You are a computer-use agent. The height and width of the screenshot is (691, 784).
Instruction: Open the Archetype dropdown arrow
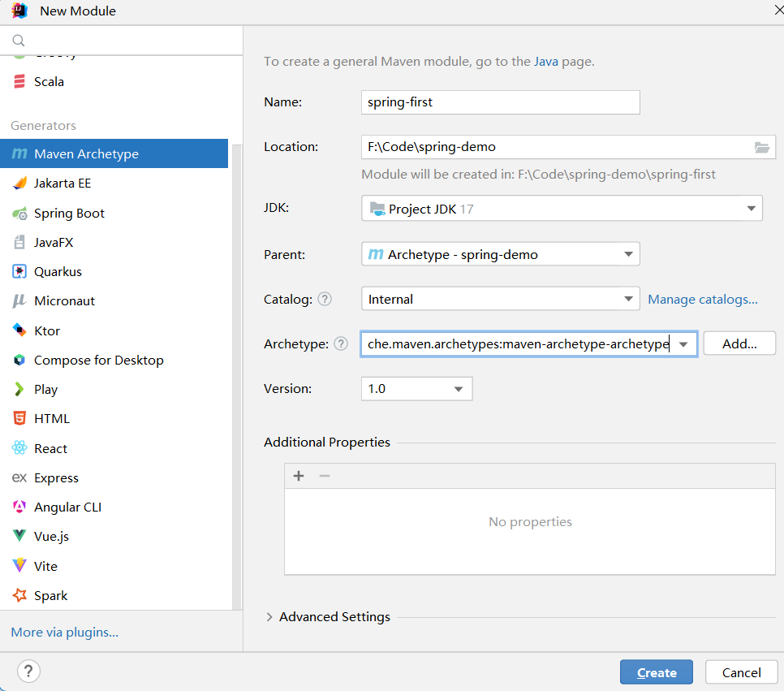pos(683,344)
